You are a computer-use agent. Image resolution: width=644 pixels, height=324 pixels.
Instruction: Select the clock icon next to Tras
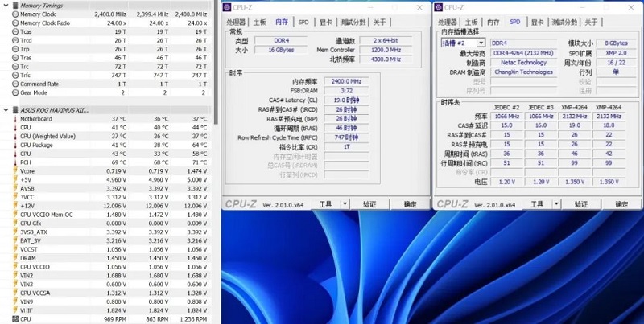(x=15, y=58)
